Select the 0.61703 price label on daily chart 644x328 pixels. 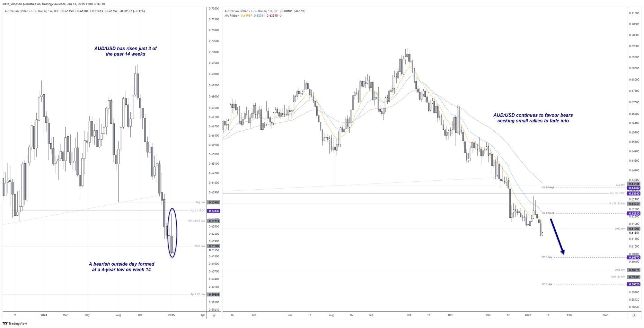click(634, 229)
